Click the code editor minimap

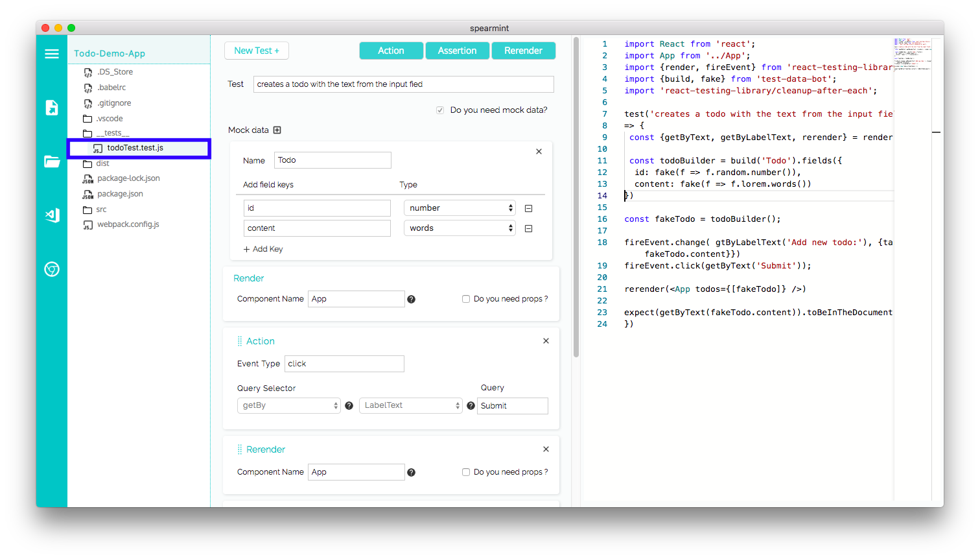[x=913, y=54]
